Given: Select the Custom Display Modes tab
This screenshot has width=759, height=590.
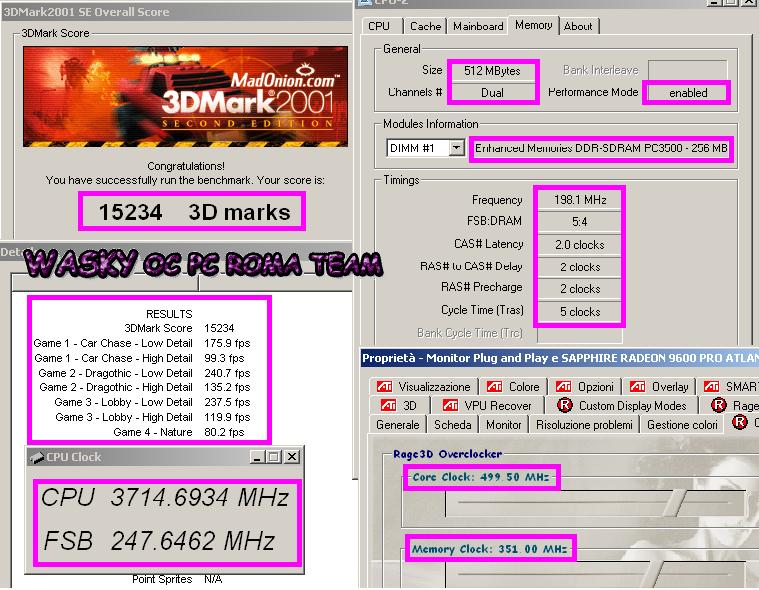Looking at the screenshot, I should 622,406.
